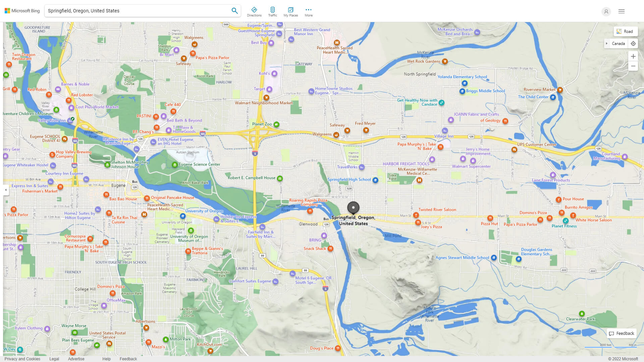Viewport: 644px width, 362px height.
Task: Click the locate-me geolocation icon
Action: click(633, 44)
